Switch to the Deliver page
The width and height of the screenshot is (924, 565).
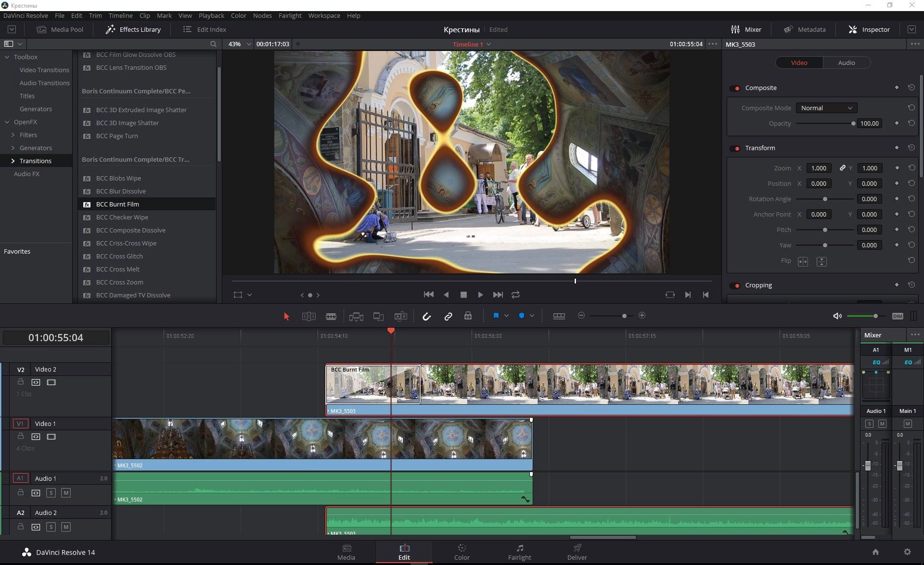[577, 552]
